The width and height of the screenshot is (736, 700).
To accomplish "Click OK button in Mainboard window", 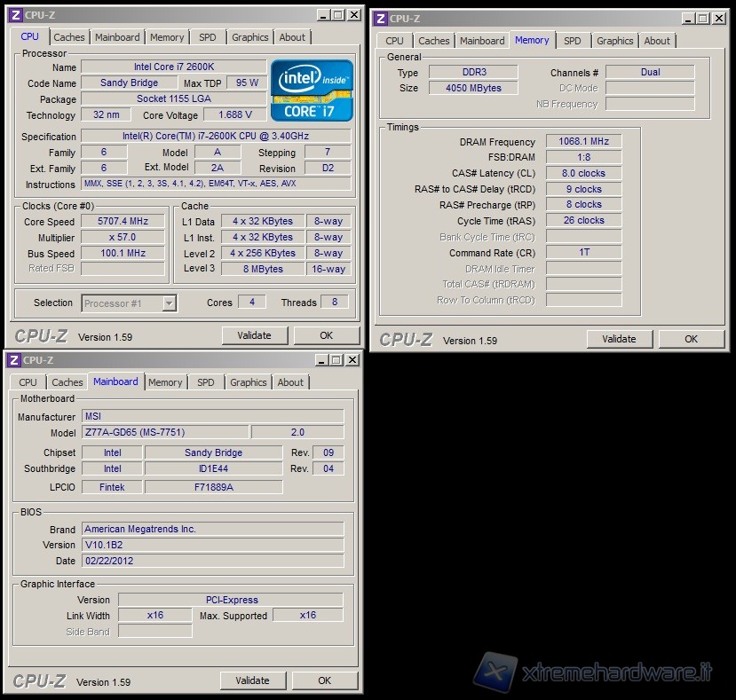I will [x=325, y=680].
